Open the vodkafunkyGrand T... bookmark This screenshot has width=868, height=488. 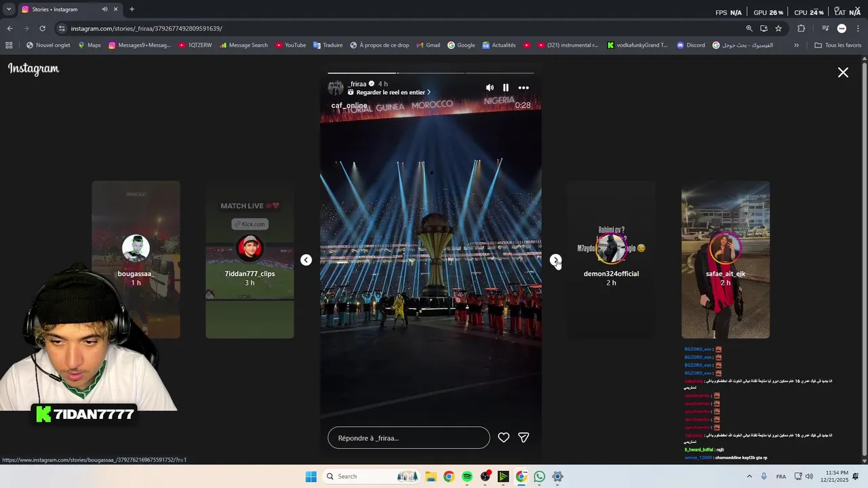[637, 45]
